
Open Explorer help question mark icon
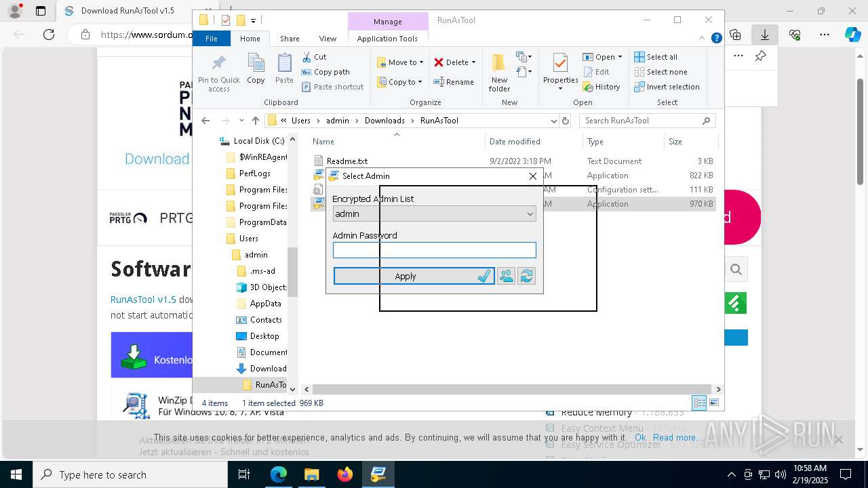click(716, 39)
